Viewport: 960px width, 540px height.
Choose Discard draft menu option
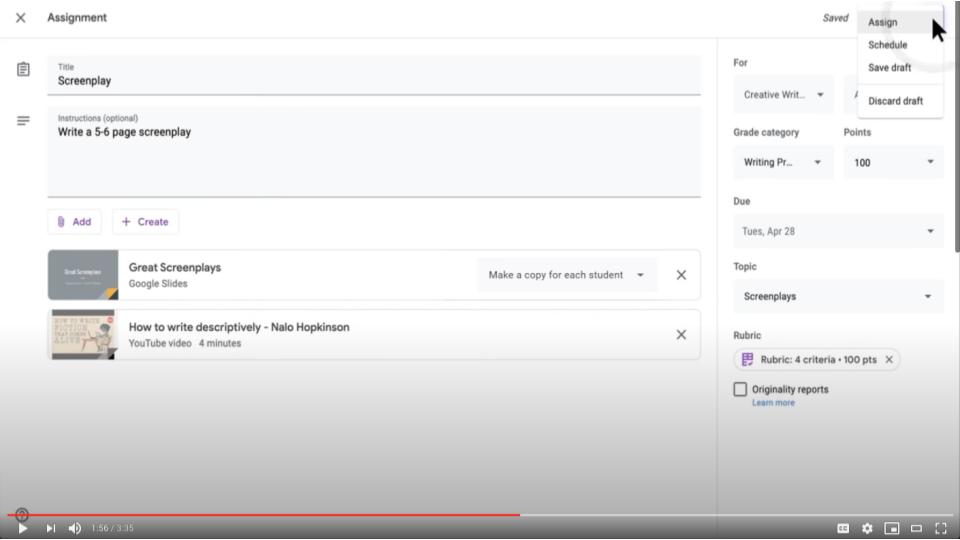click(x=895, y=101)
